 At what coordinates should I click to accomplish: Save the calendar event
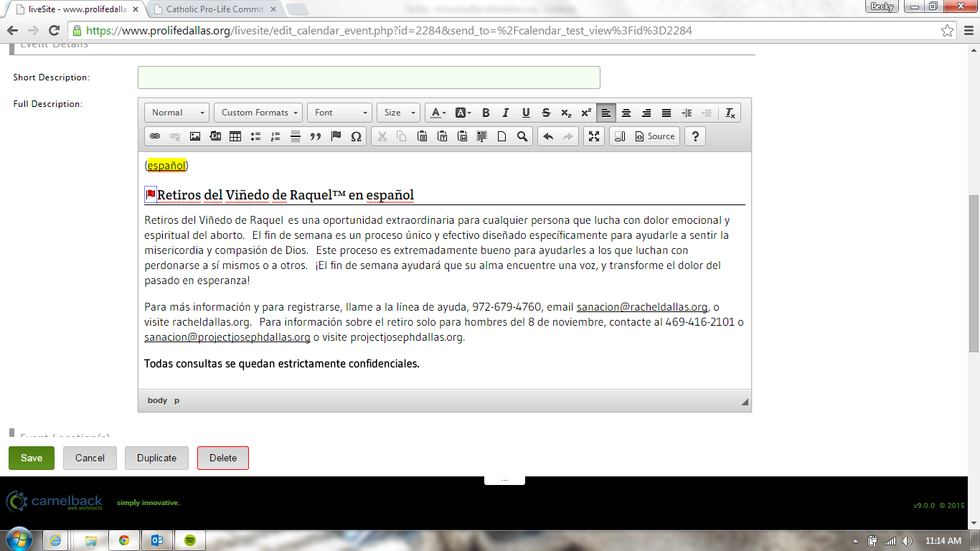tap(32, 458)
